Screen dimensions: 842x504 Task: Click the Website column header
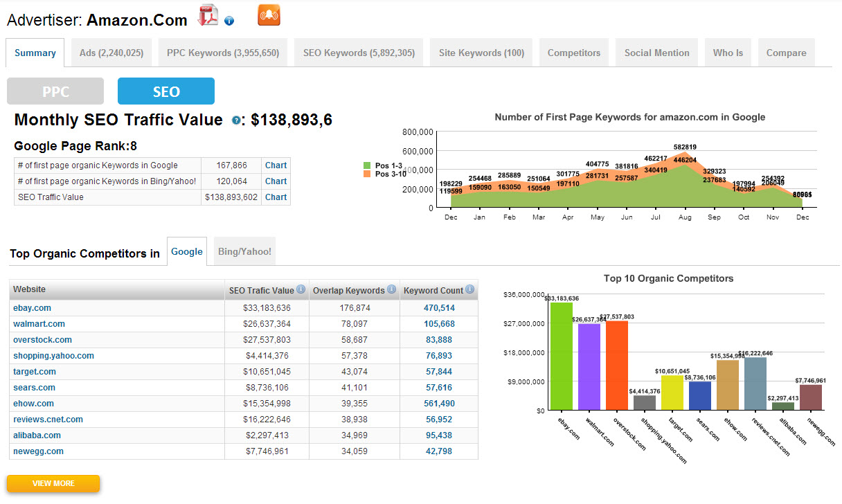tap(117, 289)
